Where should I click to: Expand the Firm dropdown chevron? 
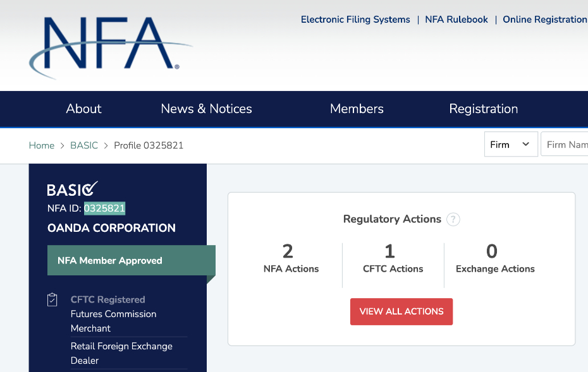point(525,144)
